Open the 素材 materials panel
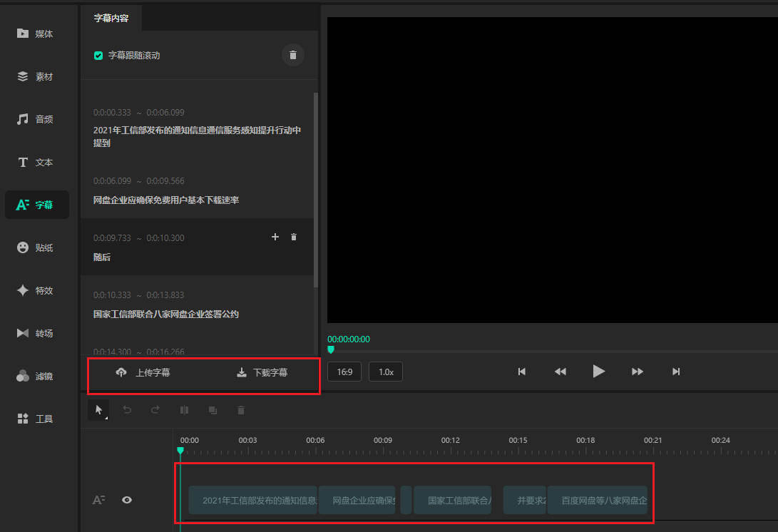Screen dimensions: 778x532 tap(35, 76)
